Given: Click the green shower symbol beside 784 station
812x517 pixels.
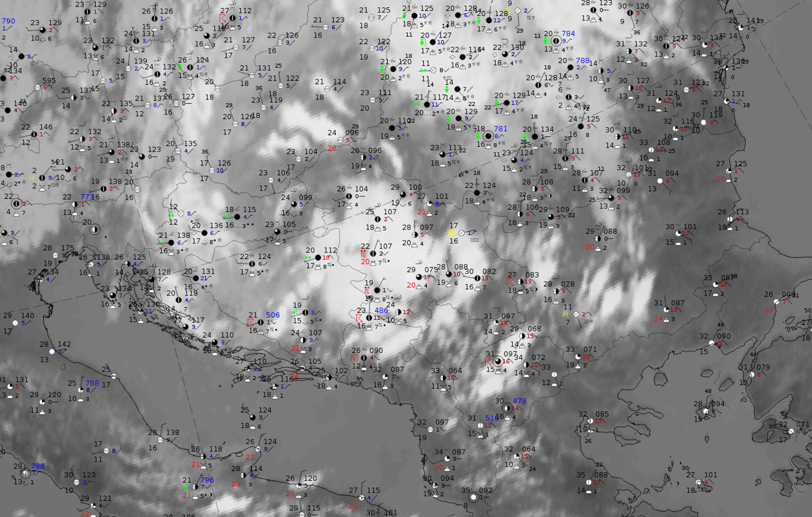Looking at the screenshot, I should tap(547, 41).
